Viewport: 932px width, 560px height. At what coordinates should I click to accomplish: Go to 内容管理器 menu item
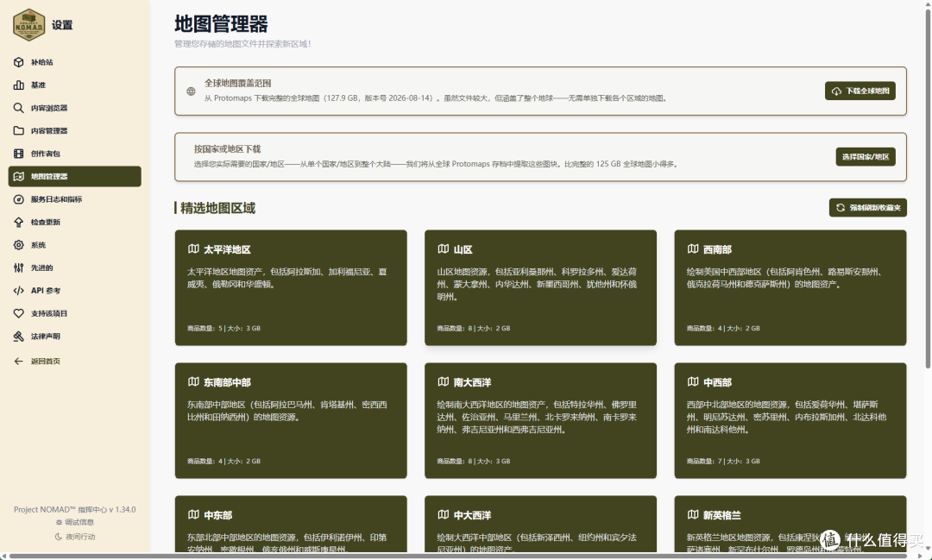pos(75,131)
